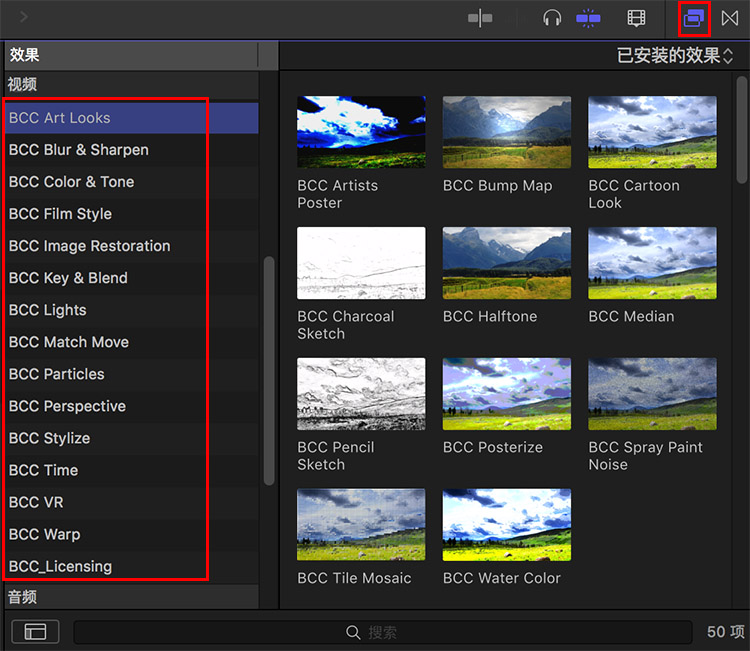Click the 50 项 item count
This screenshot has height=651, width=750.
coord(726,632)
